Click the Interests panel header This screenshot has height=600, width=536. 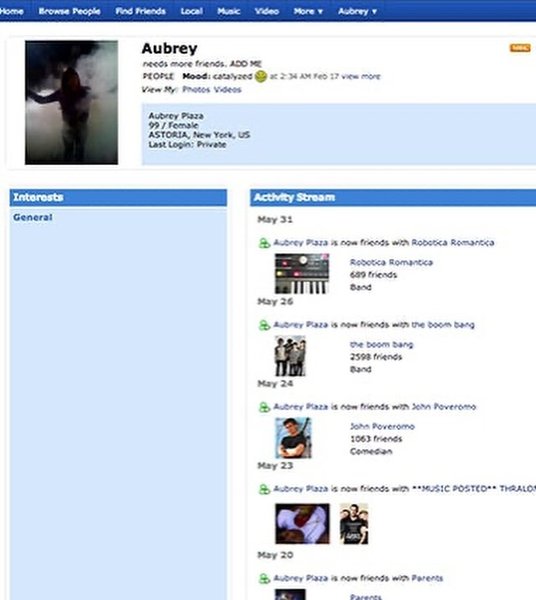point(118,197)
